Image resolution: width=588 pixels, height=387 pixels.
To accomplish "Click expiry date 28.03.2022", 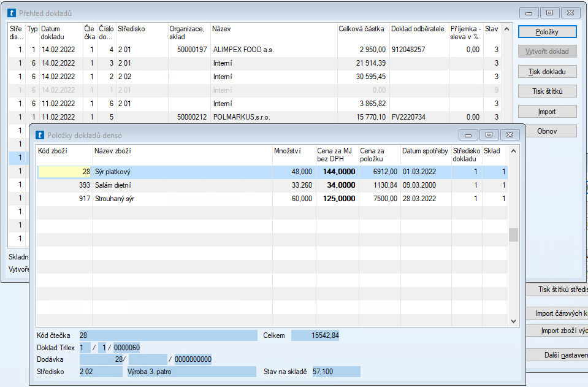I will click(x=419, y=199).
